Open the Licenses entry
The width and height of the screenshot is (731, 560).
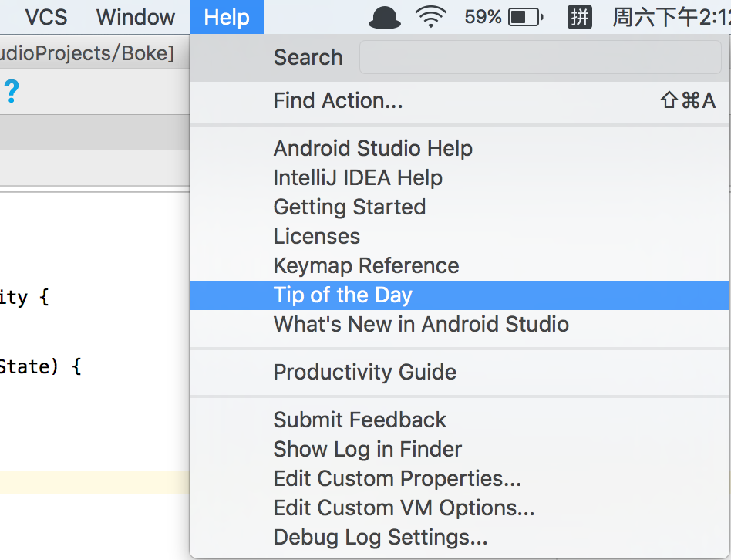tap(460, 237)
